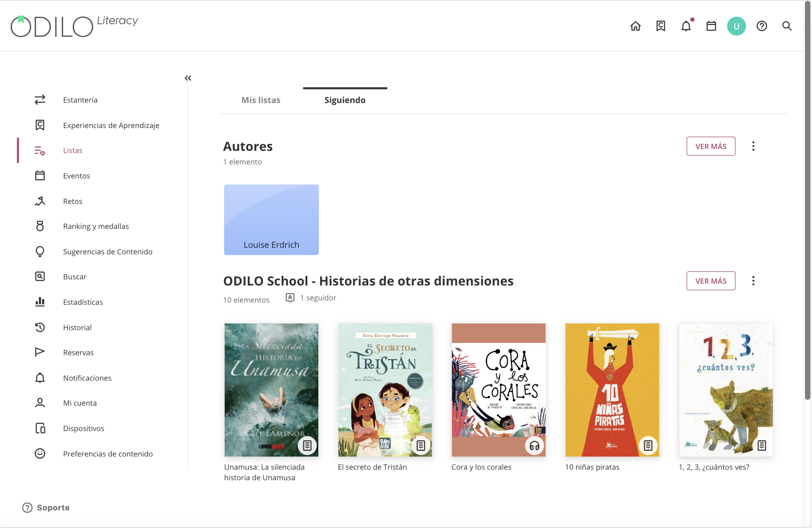
Task: Click the Retos sidebar icon
Action: click(40, 201)
